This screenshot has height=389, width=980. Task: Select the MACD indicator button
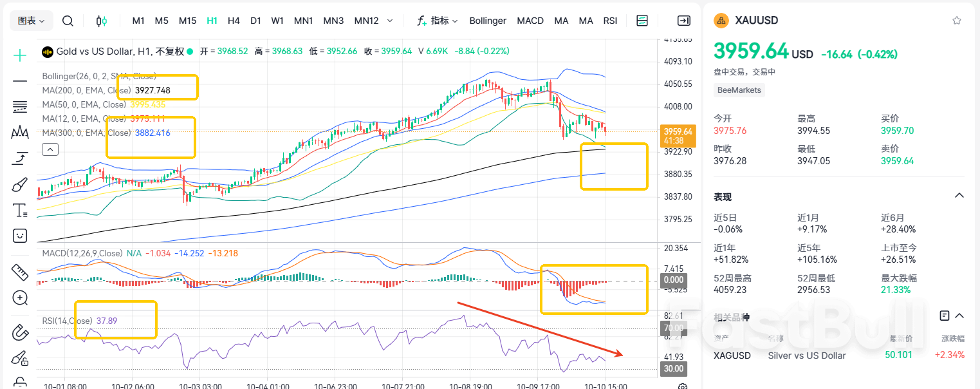(530, 20)
